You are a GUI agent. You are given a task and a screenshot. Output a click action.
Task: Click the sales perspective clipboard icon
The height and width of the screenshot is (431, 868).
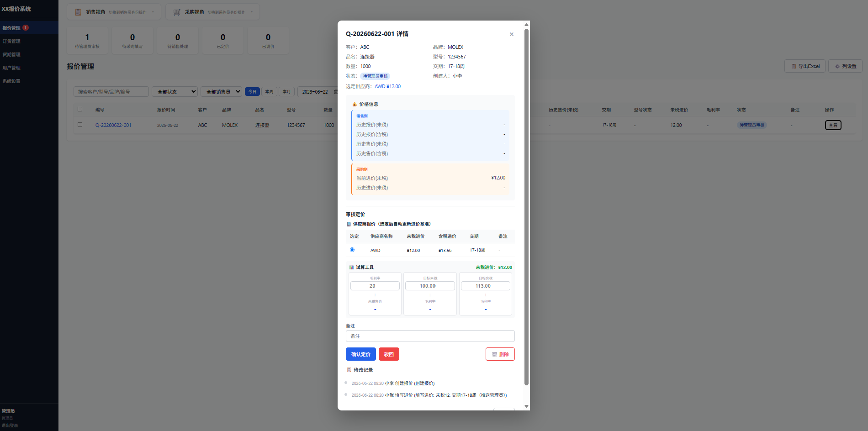tap(78, 12)
